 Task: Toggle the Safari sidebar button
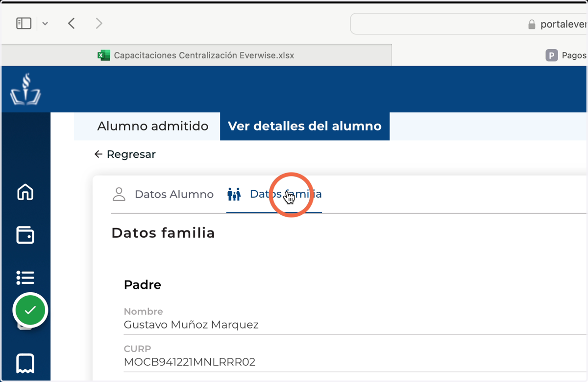[x=24, y=23]
